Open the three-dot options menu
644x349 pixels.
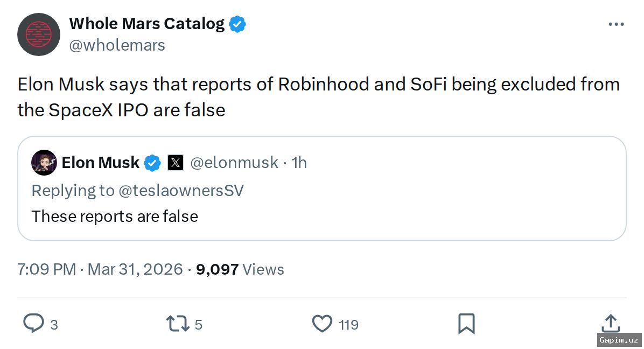click(x=615, y=24)
